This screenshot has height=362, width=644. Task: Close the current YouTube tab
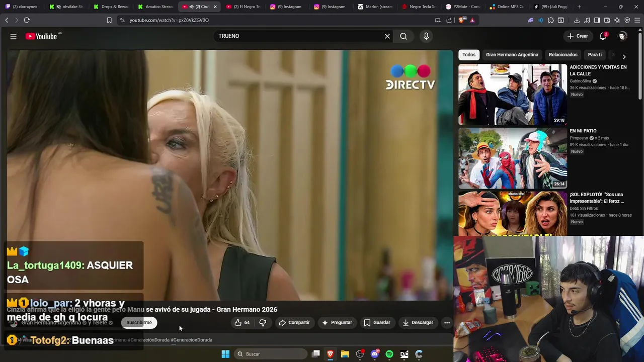[x=215, y=7]
